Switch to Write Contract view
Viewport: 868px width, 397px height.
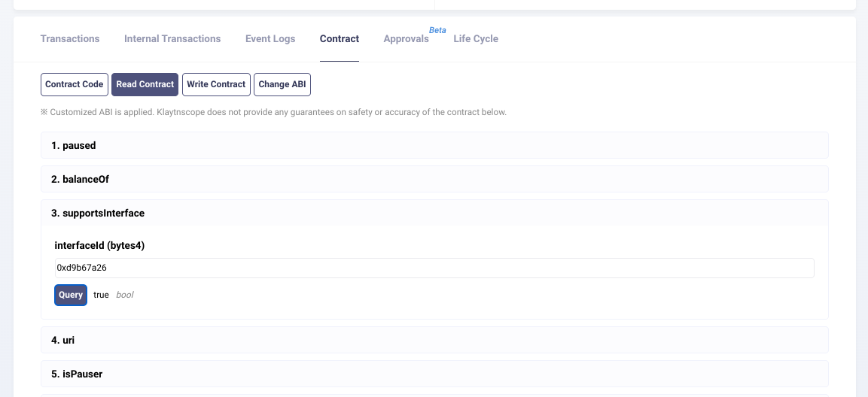pos(216,84)
